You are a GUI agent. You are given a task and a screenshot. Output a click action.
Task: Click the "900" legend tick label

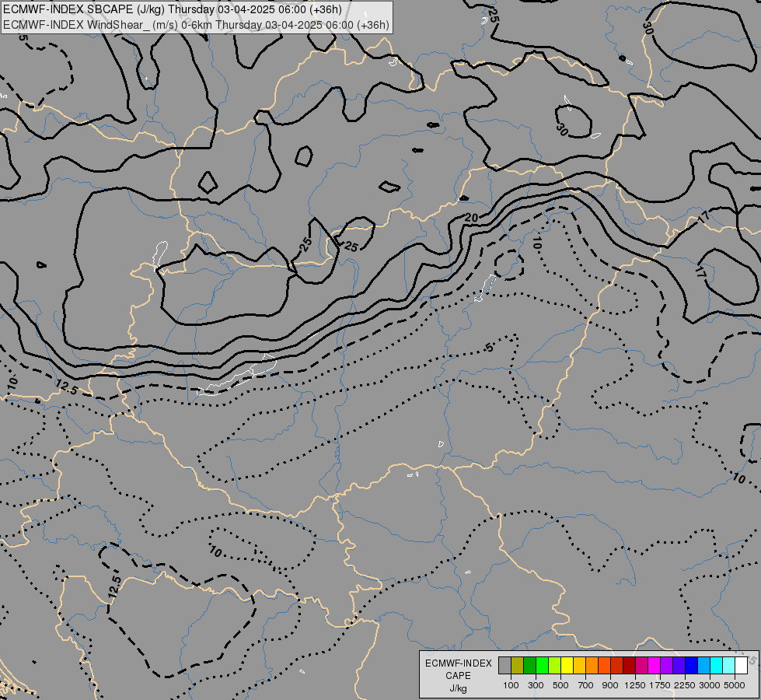click(x=610, y=685)
